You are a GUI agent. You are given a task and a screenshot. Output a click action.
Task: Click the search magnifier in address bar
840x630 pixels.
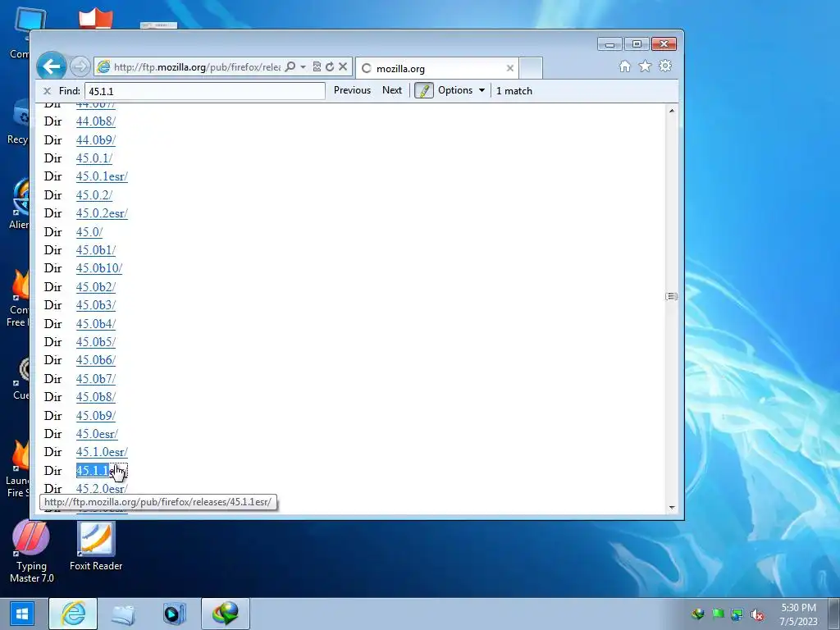coord(290,67)
